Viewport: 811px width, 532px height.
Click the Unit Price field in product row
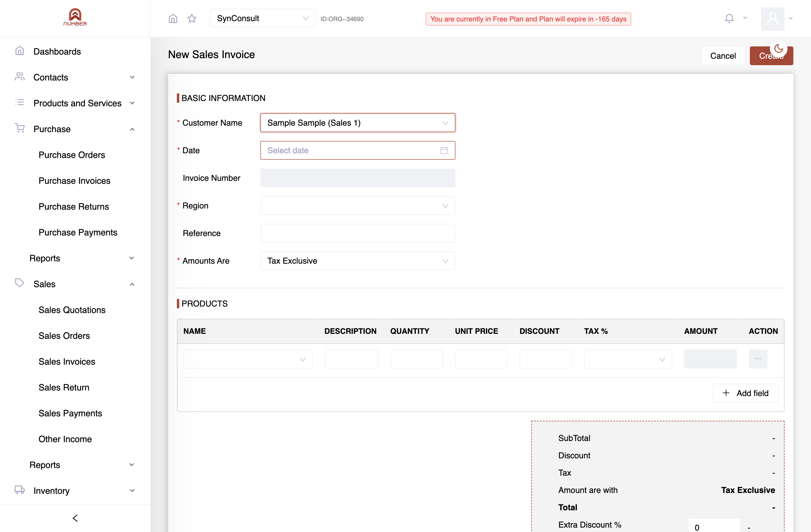(x=481, y=359)
